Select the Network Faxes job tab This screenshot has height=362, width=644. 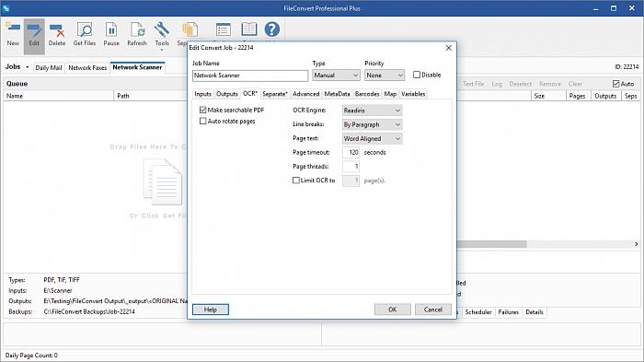tap(87, 68)
